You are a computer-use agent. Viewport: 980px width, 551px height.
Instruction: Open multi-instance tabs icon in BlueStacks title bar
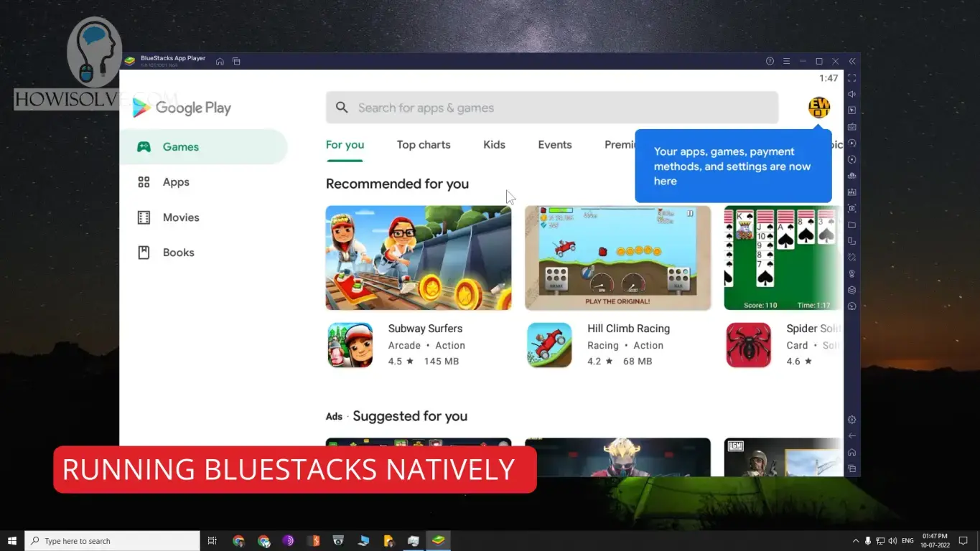click(x=236, y=61)
